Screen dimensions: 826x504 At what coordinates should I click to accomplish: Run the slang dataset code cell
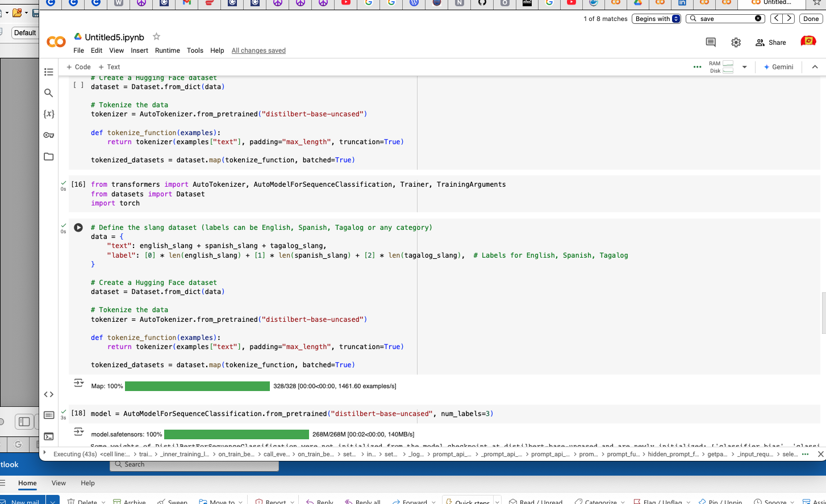[x=78, y=228]
